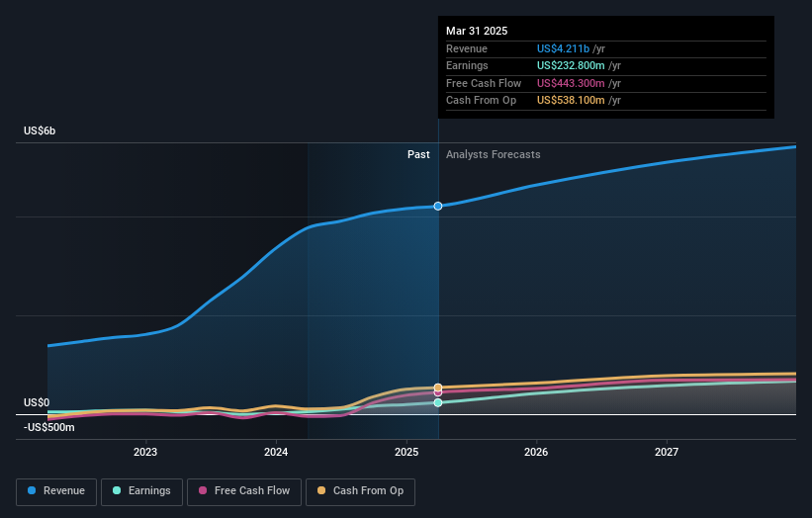This screenshot has width=812, height=518.
Task: Click the US$0 y-axis label
Action: click(x=37, y=402)
